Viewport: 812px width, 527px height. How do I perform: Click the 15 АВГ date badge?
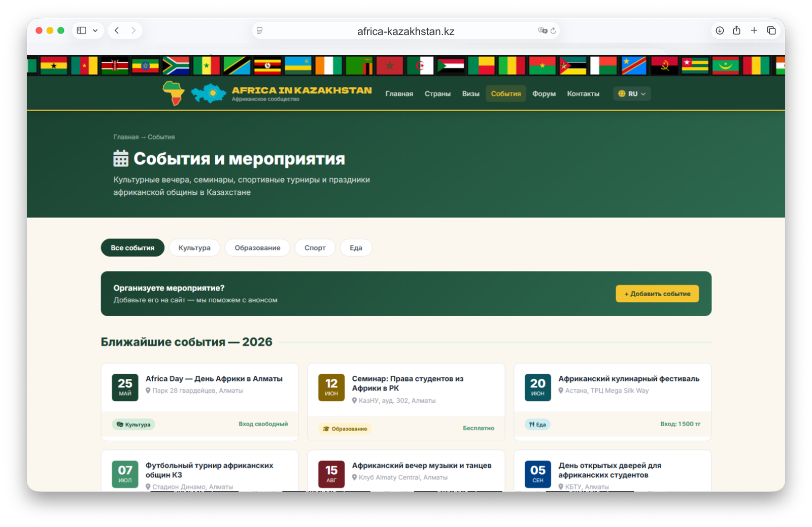click(x=331, y=474)
